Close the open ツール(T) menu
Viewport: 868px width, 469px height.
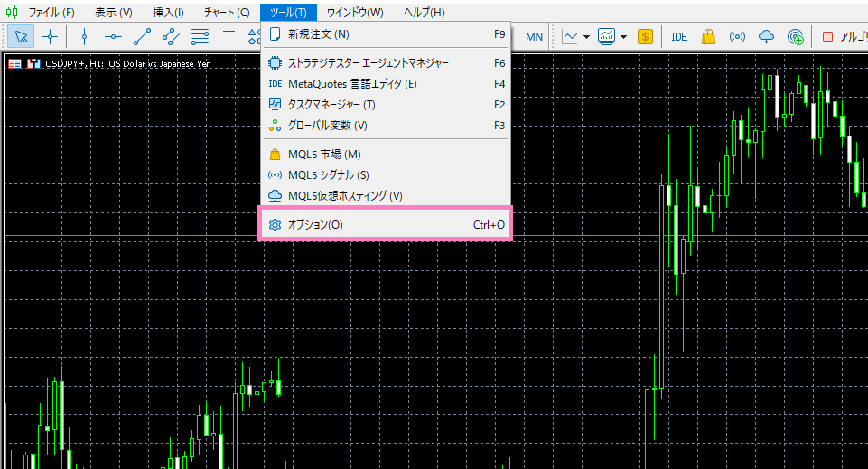[x=288, y=12]
